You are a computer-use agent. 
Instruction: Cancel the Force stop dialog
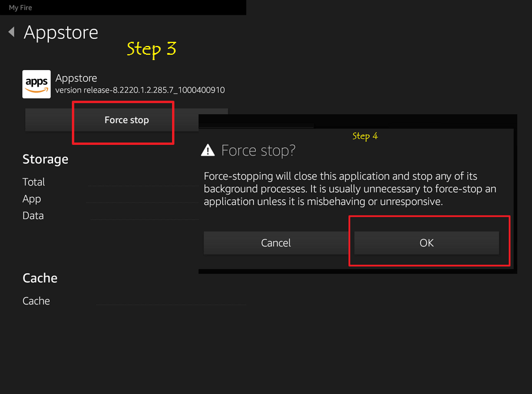[276, 243]
